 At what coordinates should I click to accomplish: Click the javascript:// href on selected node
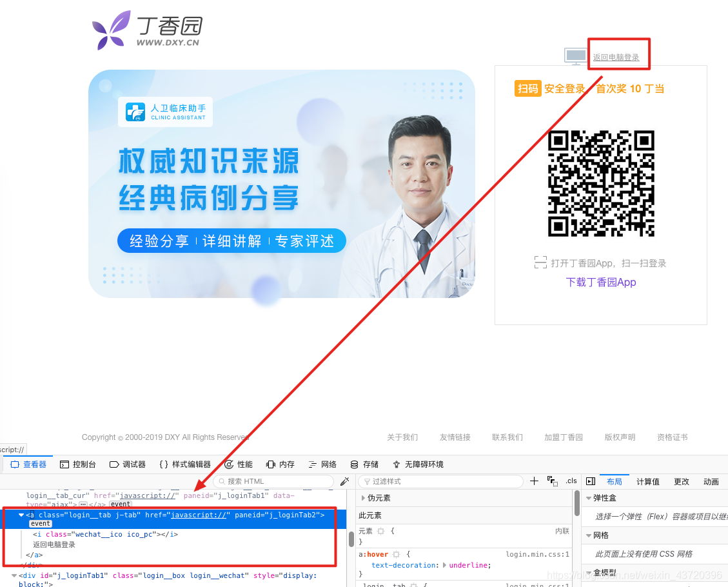click(198, 515)
